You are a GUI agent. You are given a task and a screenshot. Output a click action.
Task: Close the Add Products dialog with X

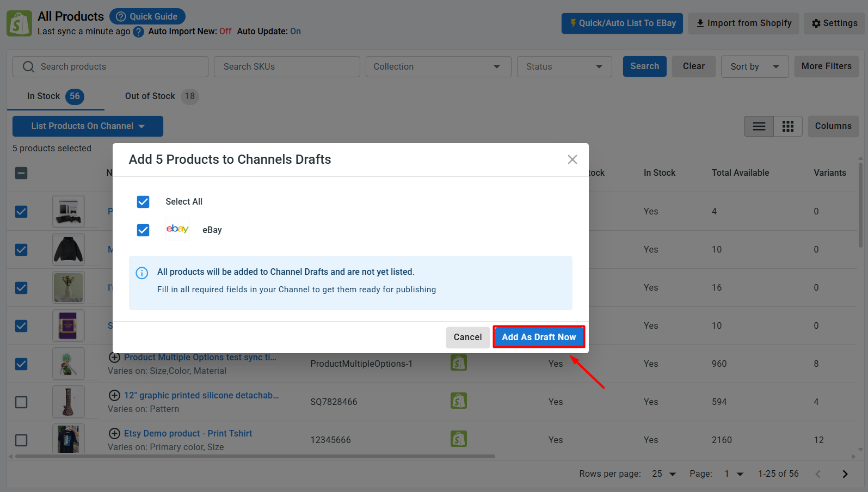(572, 159)
